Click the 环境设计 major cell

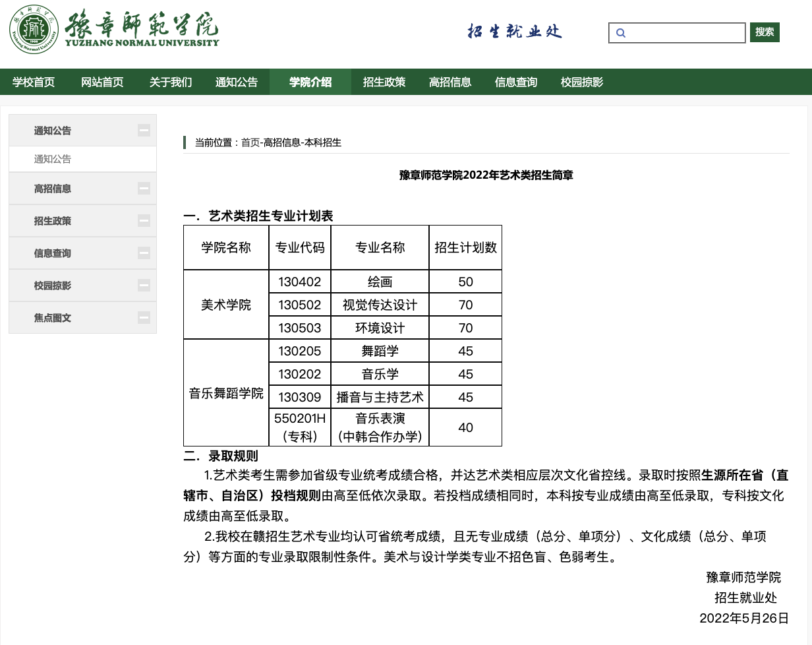(380, 328)
